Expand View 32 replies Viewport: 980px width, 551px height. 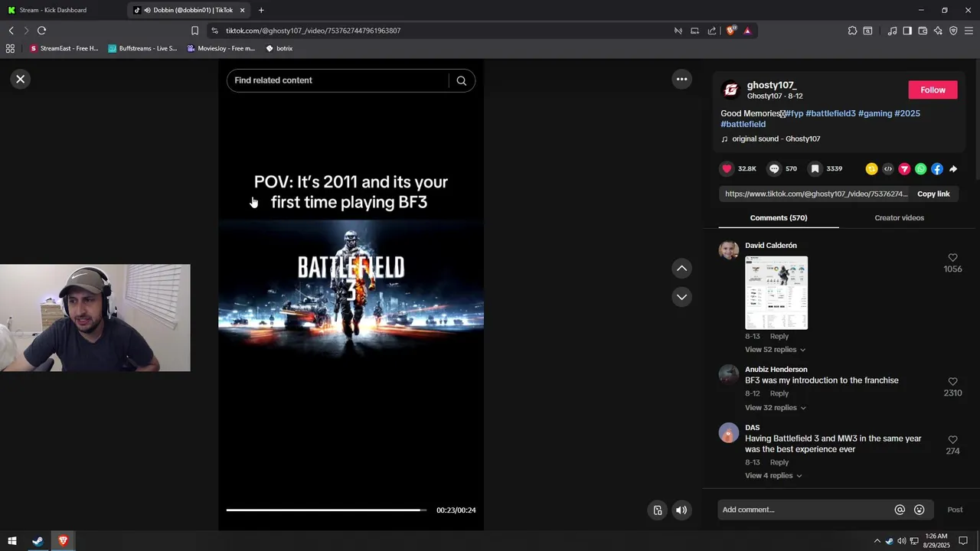point(775,408)
